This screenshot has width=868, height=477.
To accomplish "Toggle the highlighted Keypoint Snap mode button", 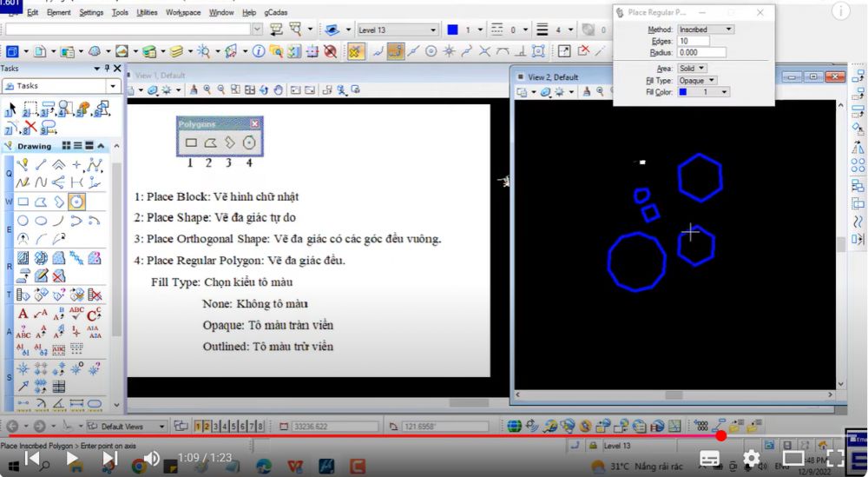I will click(x=395, y=51).
